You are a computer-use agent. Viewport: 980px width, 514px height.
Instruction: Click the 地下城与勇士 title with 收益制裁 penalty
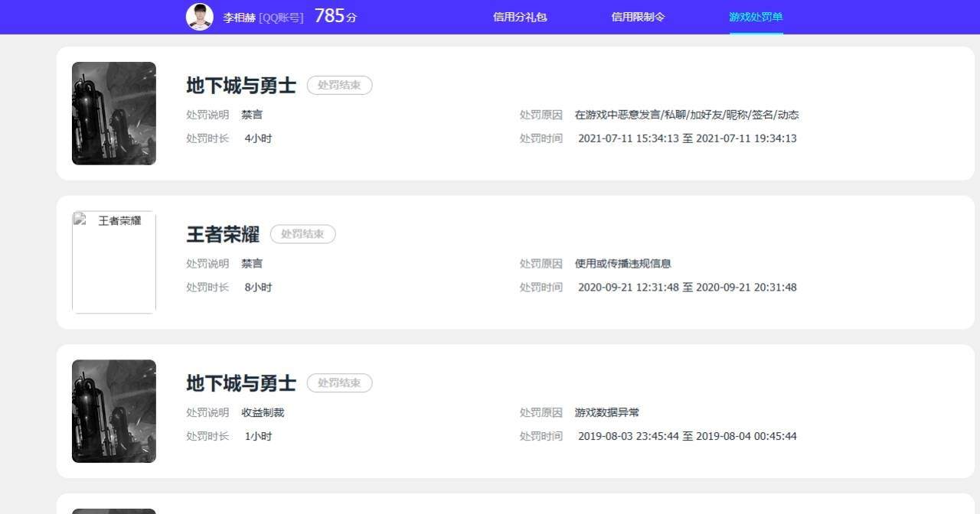coord(241,383)
